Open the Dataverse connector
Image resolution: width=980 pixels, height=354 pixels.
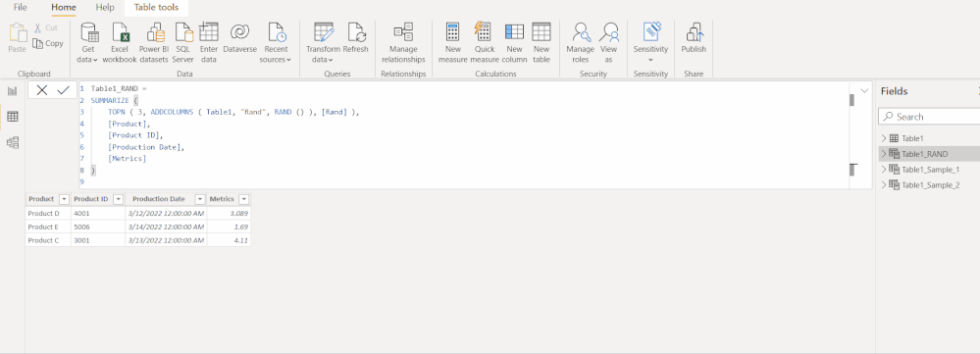point(240,37)
